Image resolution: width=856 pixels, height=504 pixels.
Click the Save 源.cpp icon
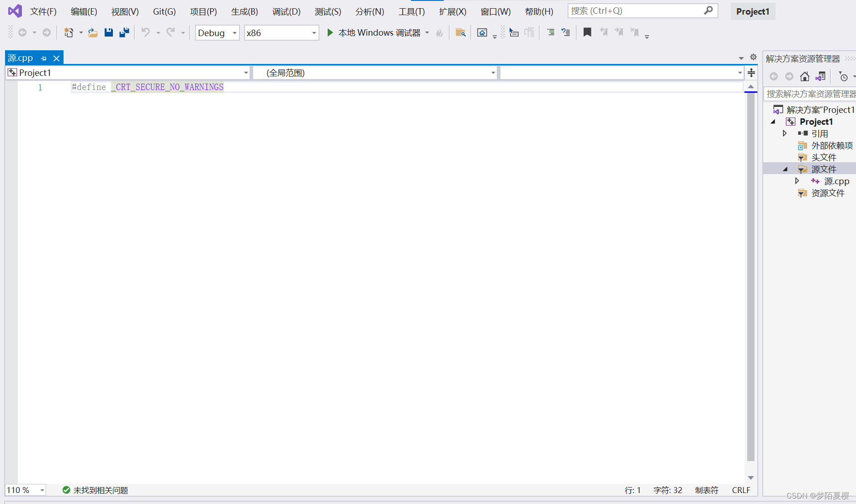[108, 32]
